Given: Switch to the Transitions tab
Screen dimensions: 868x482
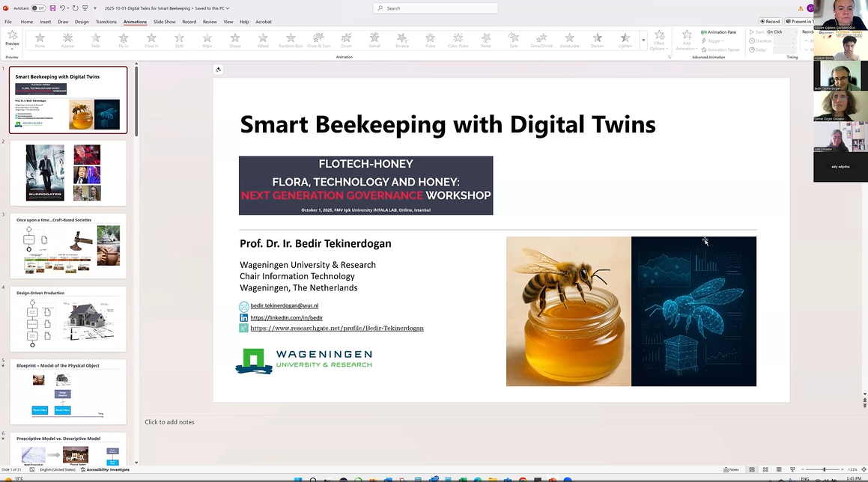Looking at the screenshot, I should coord(106,22).
